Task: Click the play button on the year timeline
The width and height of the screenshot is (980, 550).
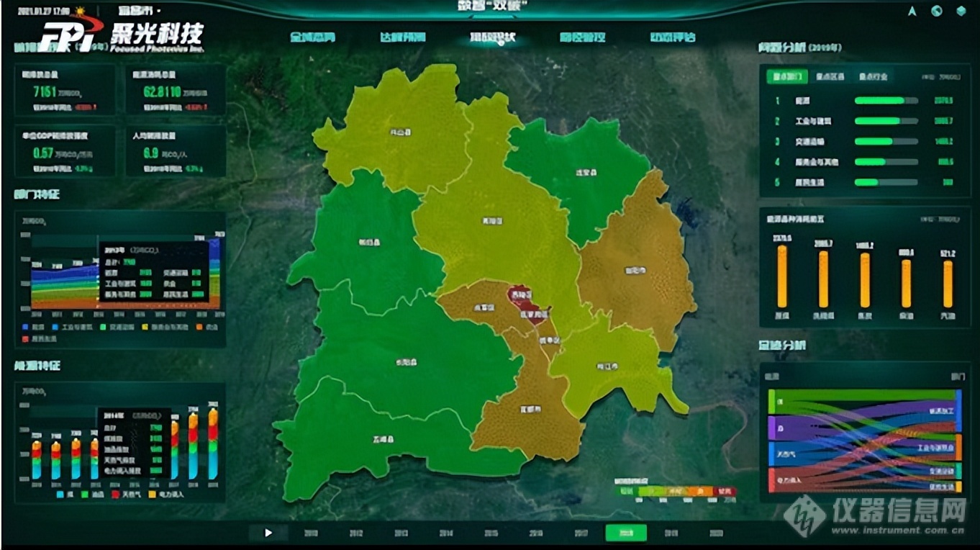Action: [268, 533]
